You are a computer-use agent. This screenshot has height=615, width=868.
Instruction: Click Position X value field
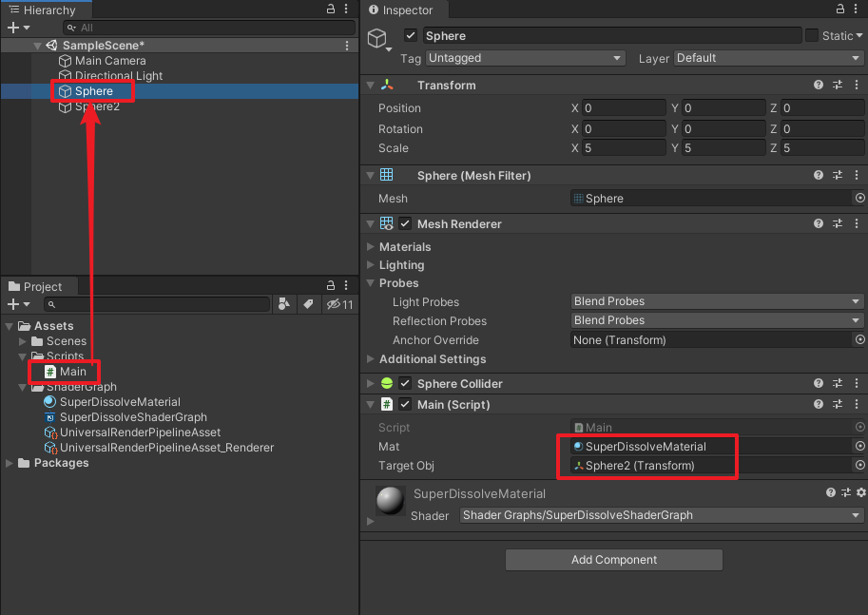point(624,108)
